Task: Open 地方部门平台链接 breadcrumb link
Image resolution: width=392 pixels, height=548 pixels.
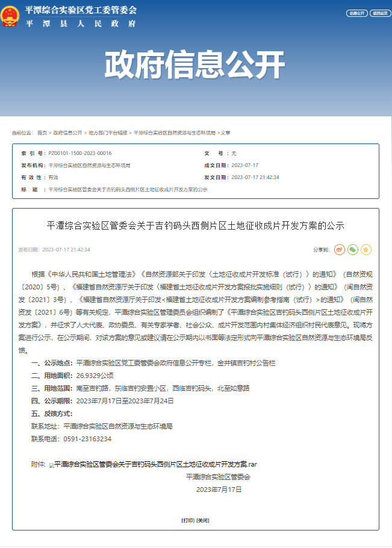Action: [108, 133]
